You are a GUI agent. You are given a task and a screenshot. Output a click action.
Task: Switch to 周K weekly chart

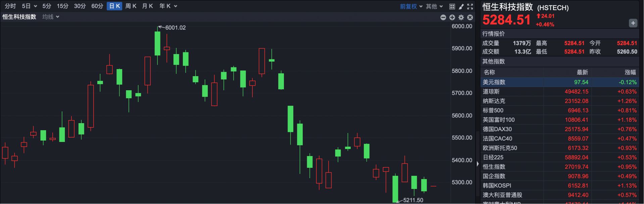coord(131,6)
